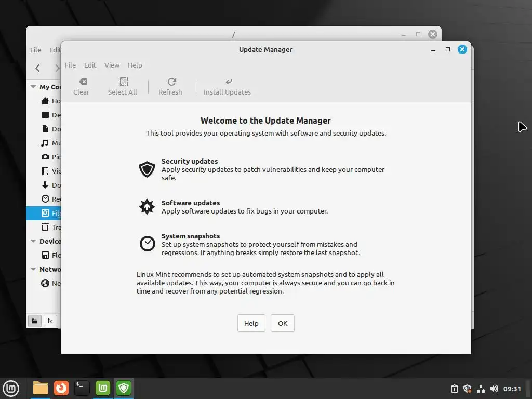The width and height of the screenshot is (532, 399).
Task: Select the Network globe icon in file manager sidebar
Action: click(45, 283)
